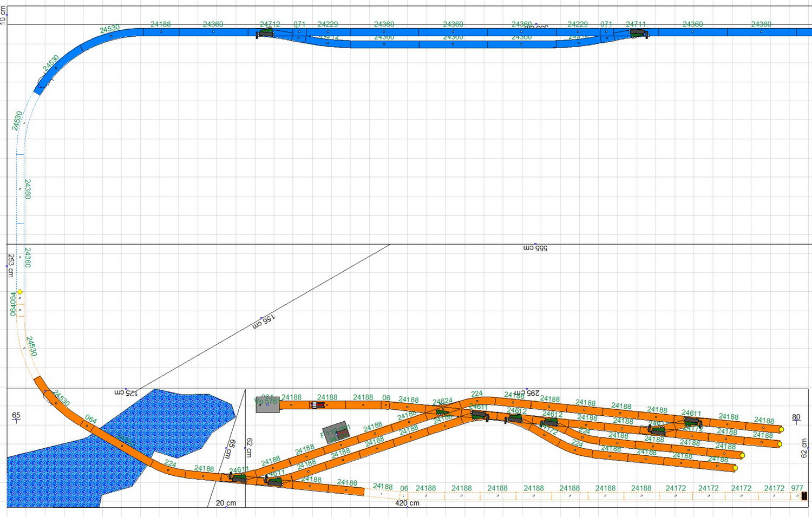The image size is (812, 517).
Task: Click the 295 cm dimension label
Action: [528, 392]
